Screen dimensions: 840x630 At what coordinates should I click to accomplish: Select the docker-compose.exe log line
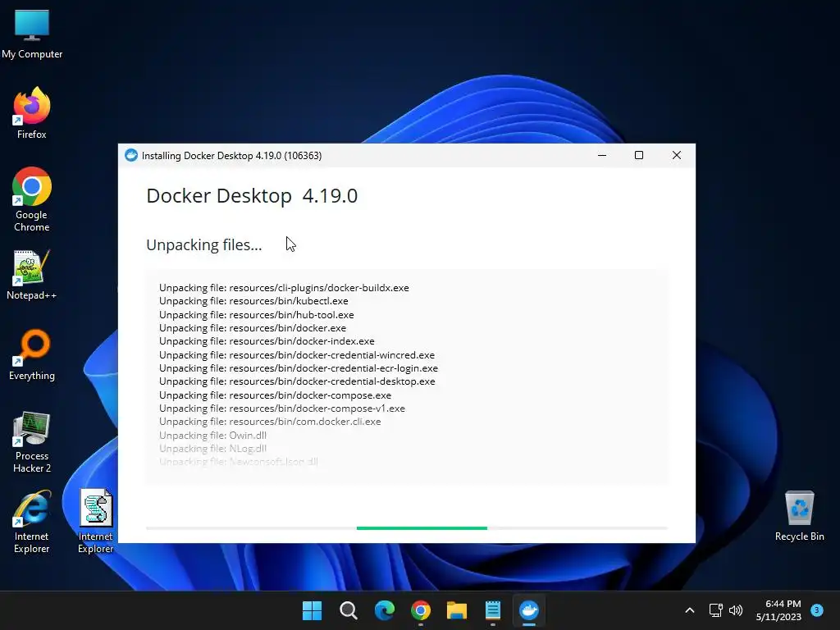(x=276, y=395)
